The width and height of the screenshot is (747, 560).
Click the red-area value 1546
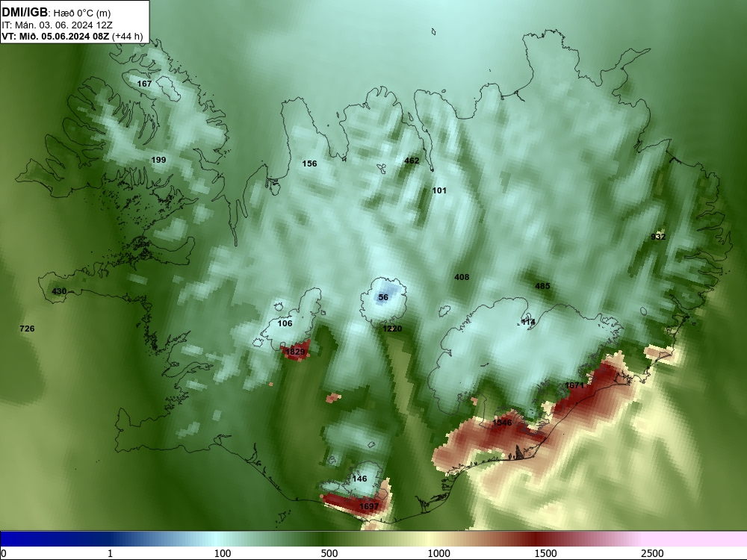coord(502,423)
